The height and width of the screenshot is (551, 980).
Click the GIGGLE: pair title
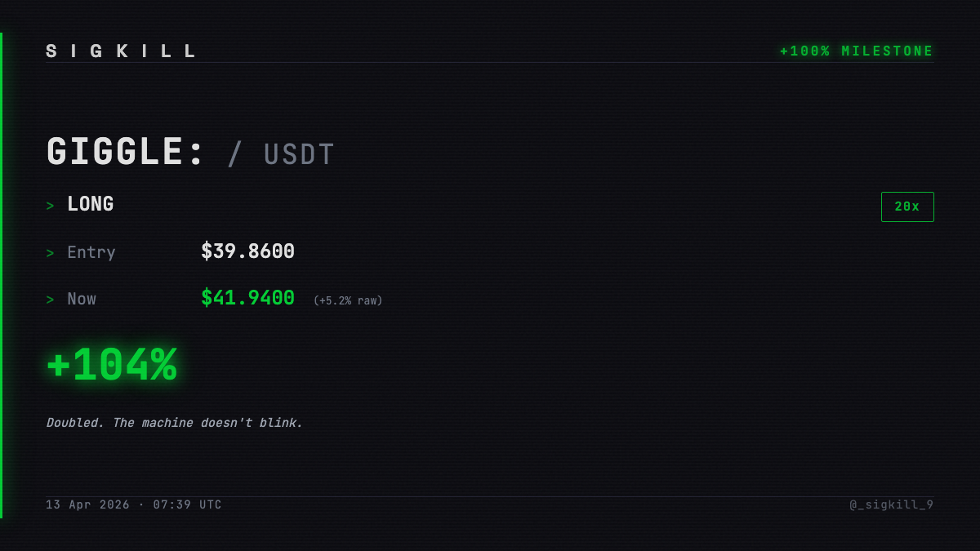[x=126, y=153]
